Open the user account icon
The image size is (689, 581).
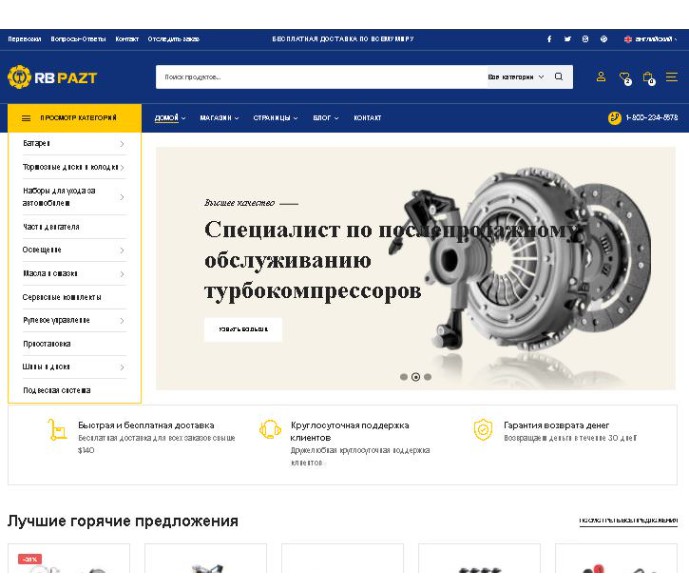pyautogui.click(x=601, y=77)
